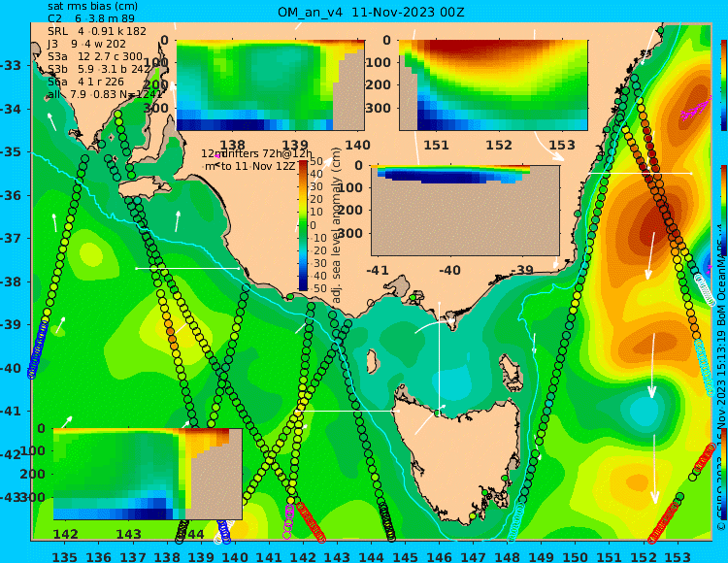The width and height of the screenshot is (728, 563).
Task: Click the sea level anomaly color bar
Action: coord(303,225)
